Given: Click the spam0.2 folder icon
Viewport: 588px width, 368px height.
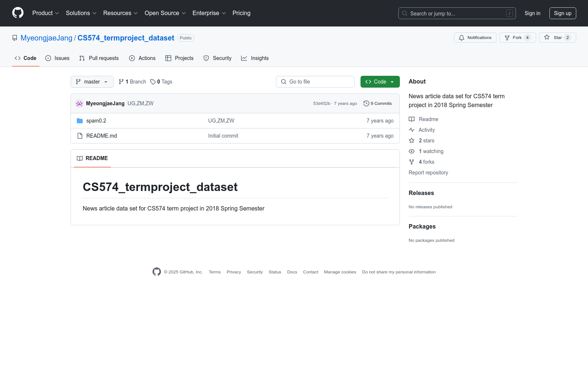Looking at the screenshot, I should 80,121.
